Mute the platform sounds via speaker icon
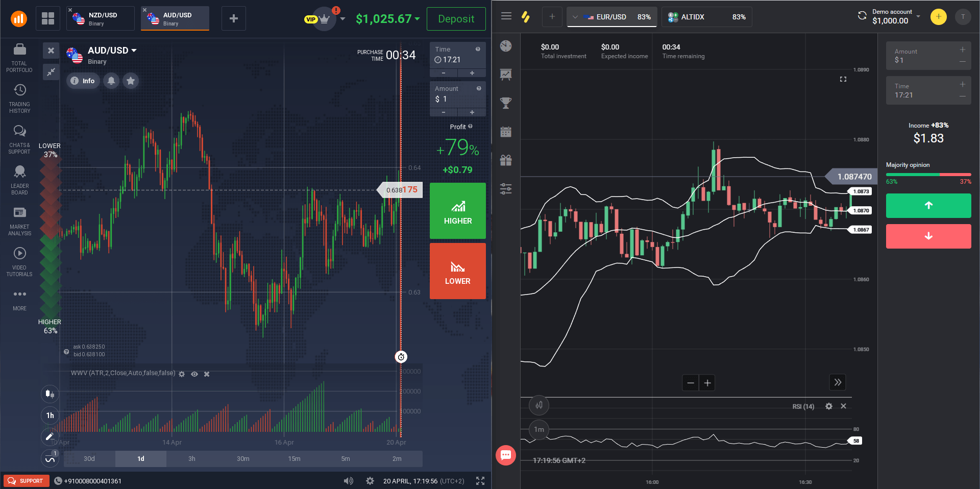This screenshot has width=980, height=489. pos(349,480)
